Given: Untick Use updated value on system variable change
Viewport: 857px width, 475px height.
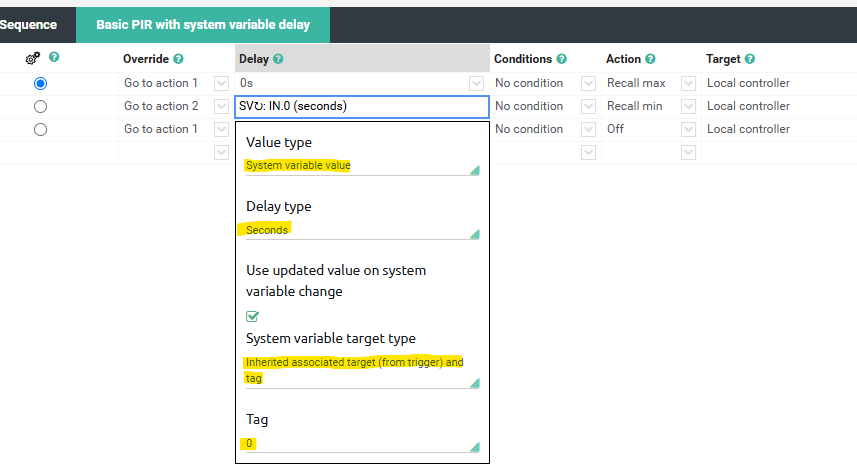Looking at the screenshot, I should (253, 316).
